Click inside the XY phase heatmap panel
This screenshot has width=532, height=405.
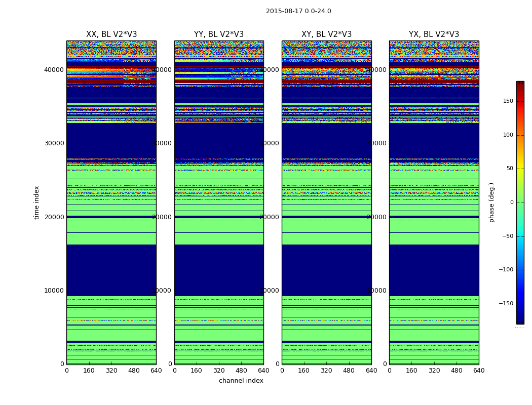pos(326,202)
